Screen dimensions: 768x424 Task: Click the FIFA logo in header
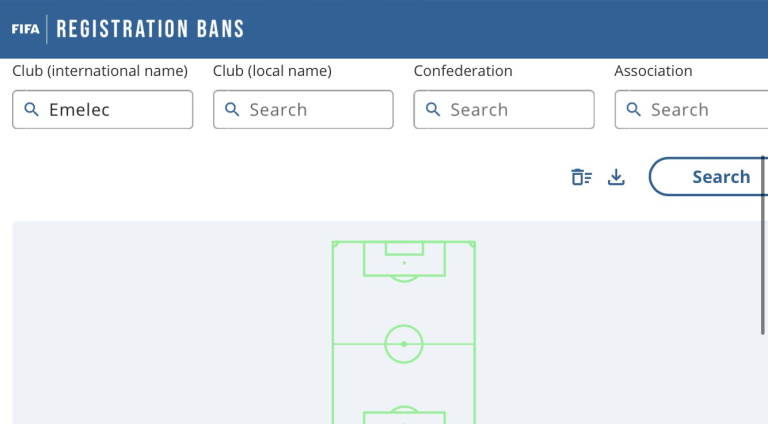coord(25,29)
